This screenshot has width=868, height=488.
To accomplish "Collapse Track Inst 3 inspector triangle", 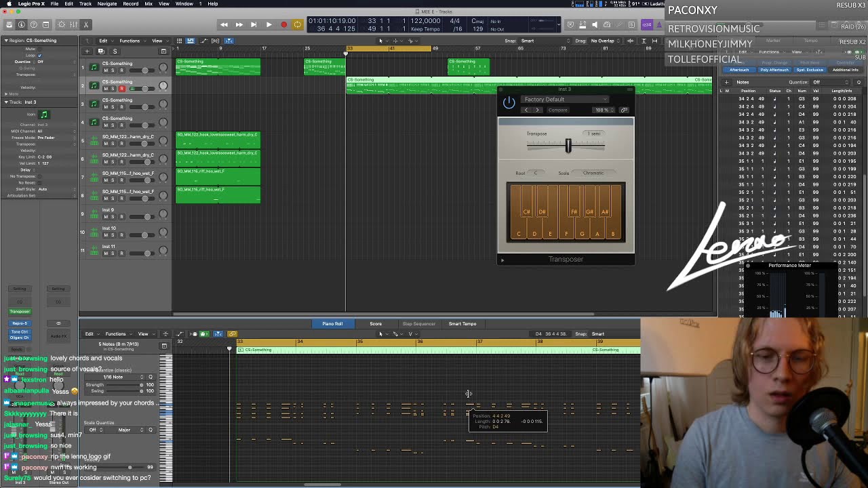I will point(6,102).
